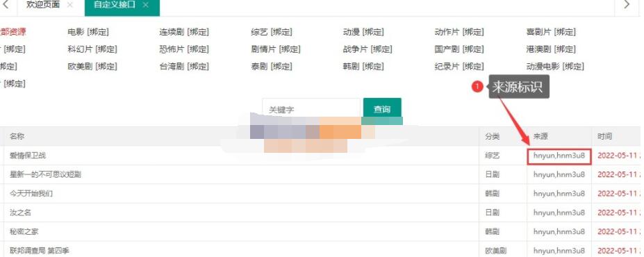The image size is (644, 257).
Task: Click the left tab scroll arrow
Action: [6, 5]
